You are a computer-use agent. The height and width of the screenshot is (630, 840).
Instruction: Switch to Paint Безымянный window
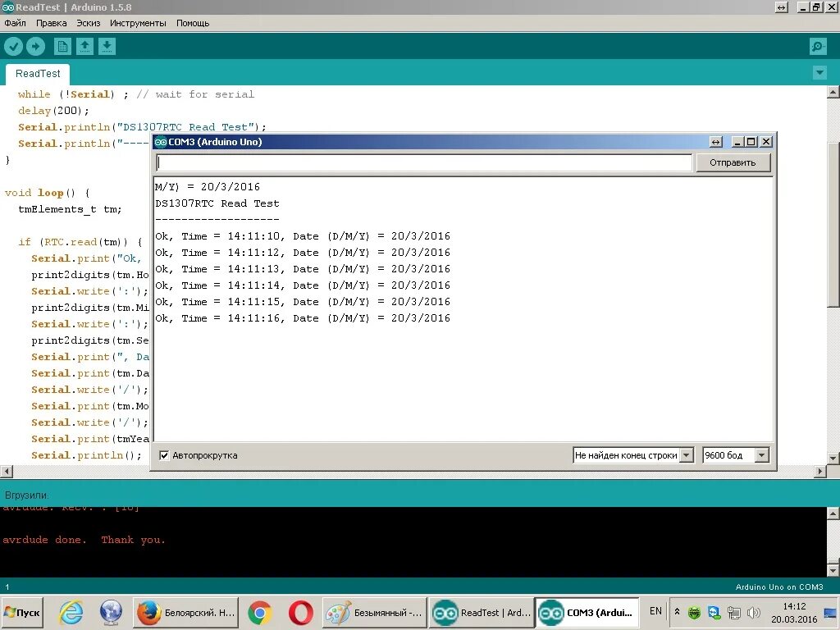tap(374, 612)
